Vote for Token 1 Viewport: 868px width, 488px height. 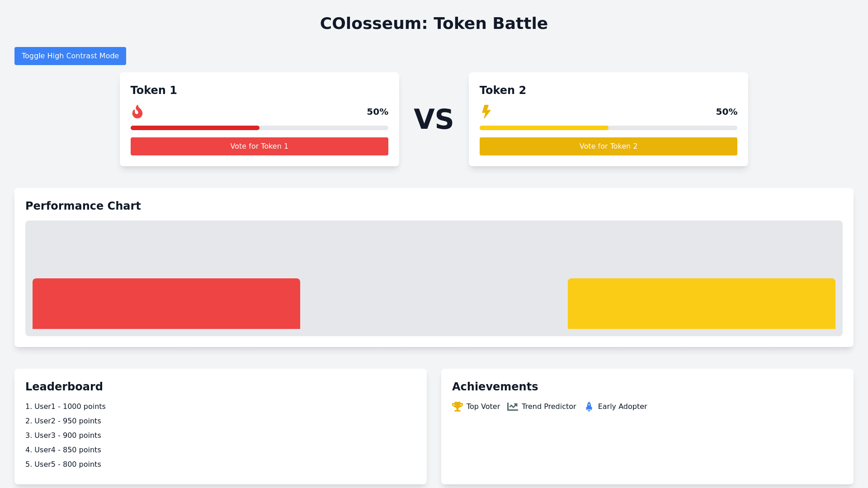[x=259, y=146]
